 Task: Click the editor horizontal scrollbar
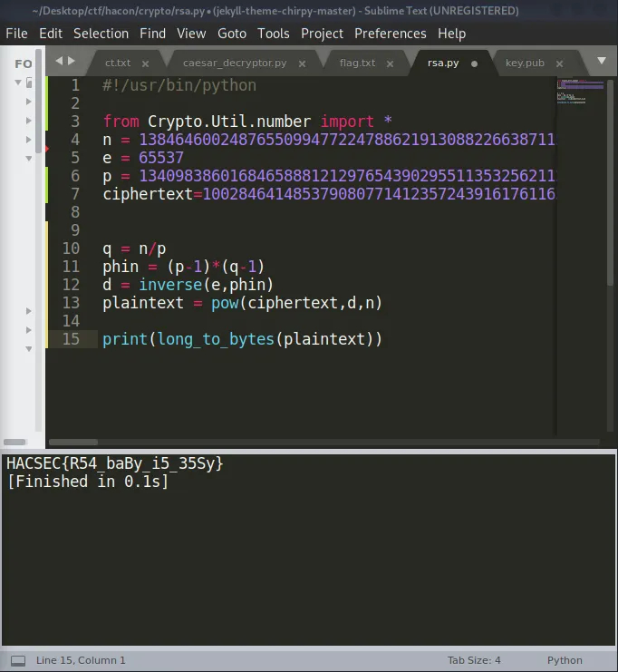72,443
